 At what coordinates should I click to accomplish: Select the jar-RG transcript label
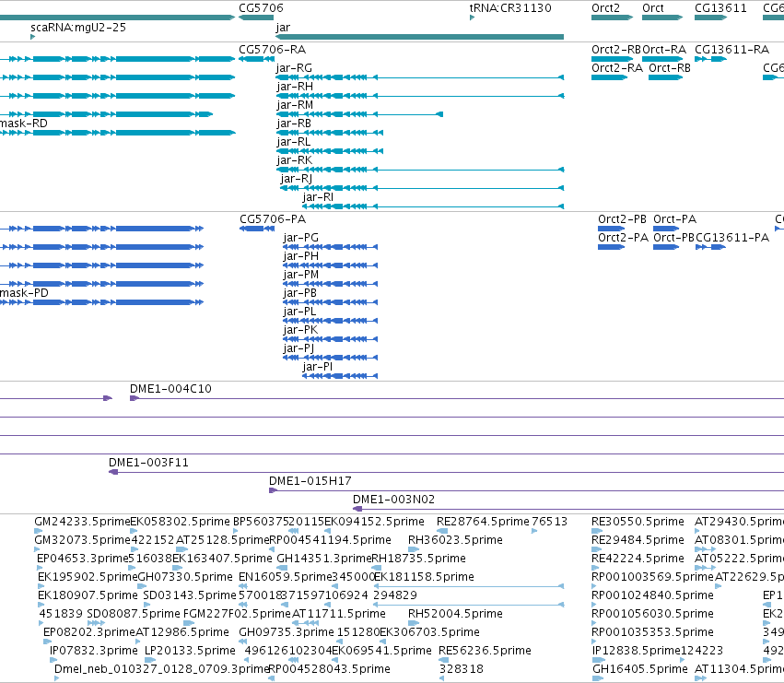294,68
